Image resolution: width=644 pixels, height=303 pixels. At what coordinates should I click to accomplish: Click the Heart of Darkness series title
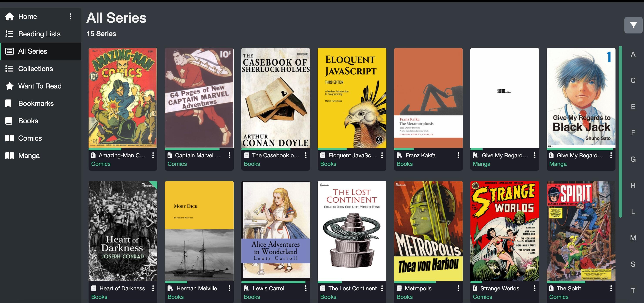point(122,288)
